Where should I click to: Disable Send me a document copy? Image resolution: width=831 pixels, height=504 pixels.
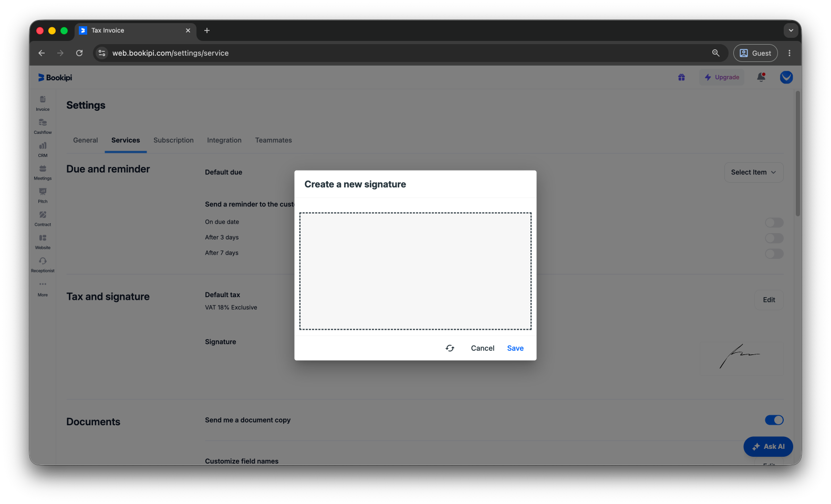click(774, 420)
